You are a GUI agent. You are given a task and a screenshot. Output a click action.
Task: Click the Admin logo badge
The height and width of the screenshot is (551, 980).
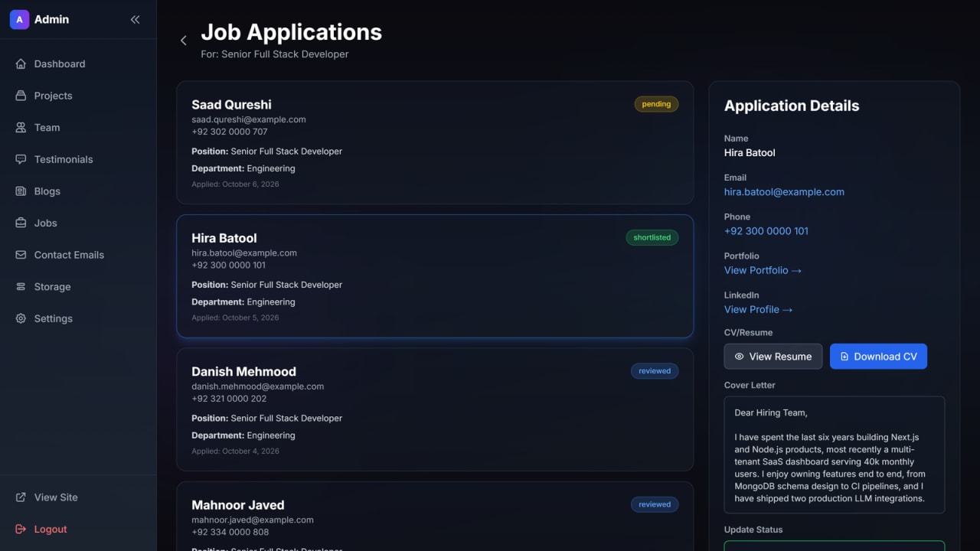19,19
